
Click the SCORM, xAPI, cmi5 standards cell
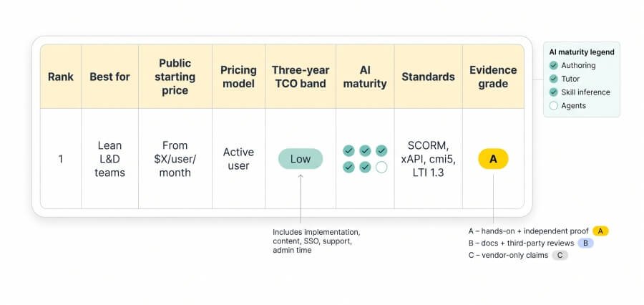pos(429,159)
